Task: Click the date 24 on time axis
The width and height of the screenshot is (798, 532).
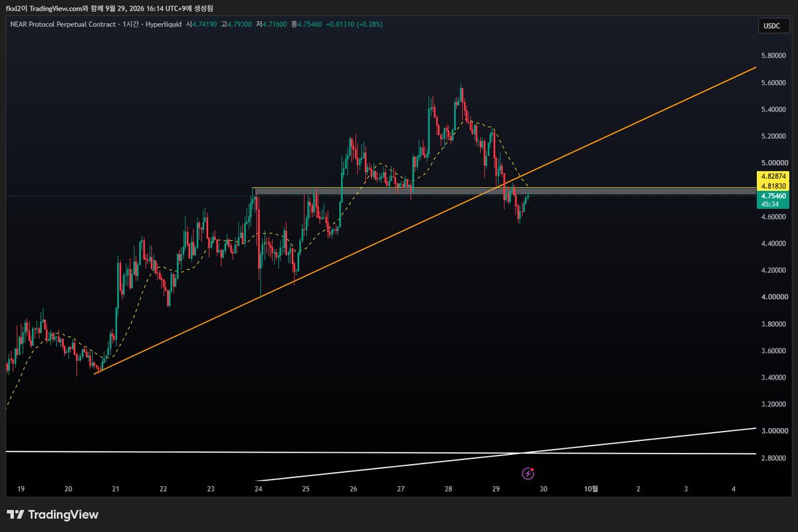Action: [258, 489]
